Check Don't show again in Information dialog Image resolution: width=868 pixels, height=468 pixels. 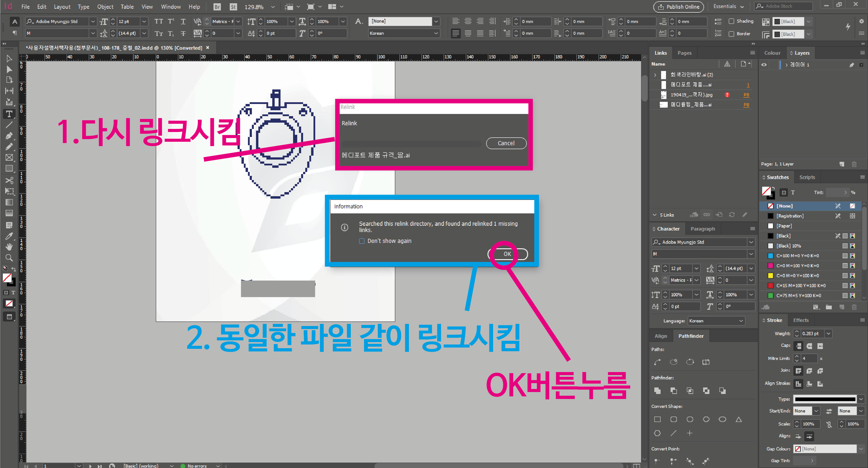(362, 241)
